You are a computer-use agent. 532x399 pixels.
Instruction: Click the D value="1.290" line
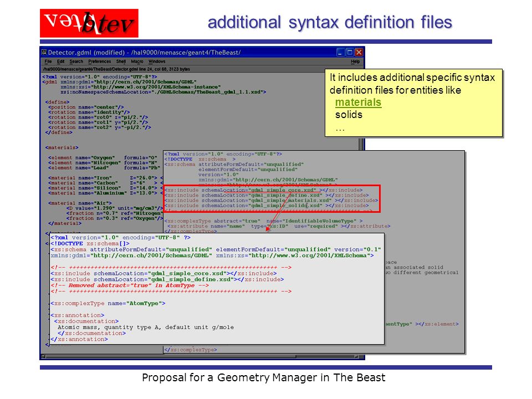pyautogui.click(x=115, y=208)
